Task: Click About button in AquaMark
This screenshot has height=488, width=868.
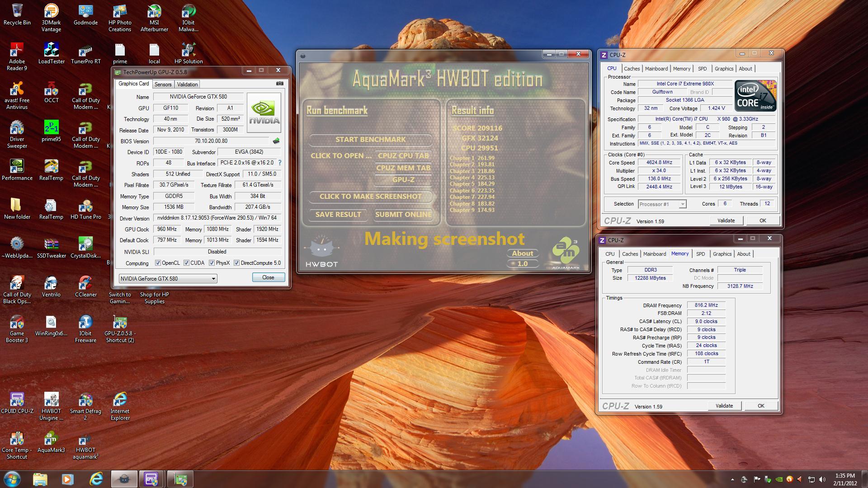Action: [523, 253]
